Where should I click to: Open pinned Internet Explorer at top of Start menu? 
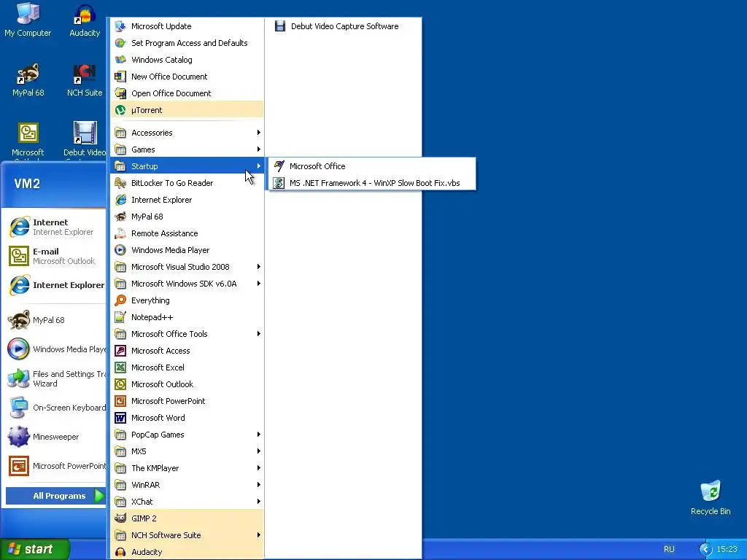[55, 227]
